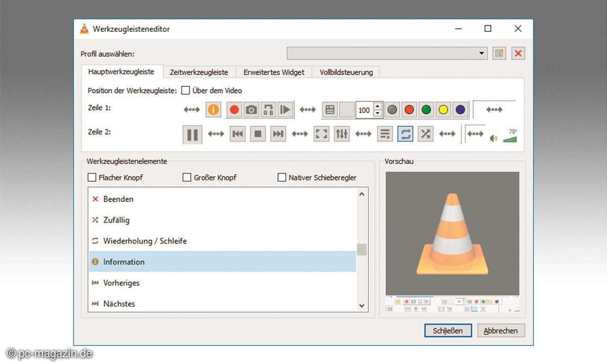
Task: Decrease teletext page number with down arrow
Action: (x=378, y=113)
